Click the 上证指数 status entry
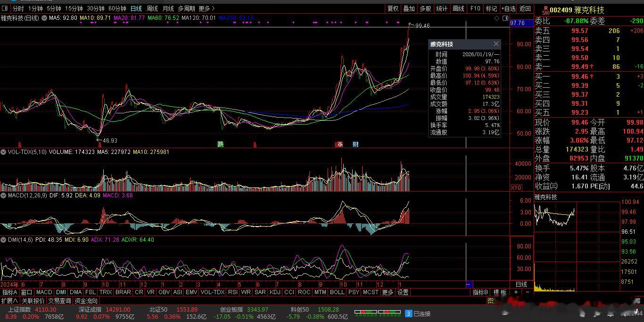The image size is (644, 322). click(x=35, y=313)
